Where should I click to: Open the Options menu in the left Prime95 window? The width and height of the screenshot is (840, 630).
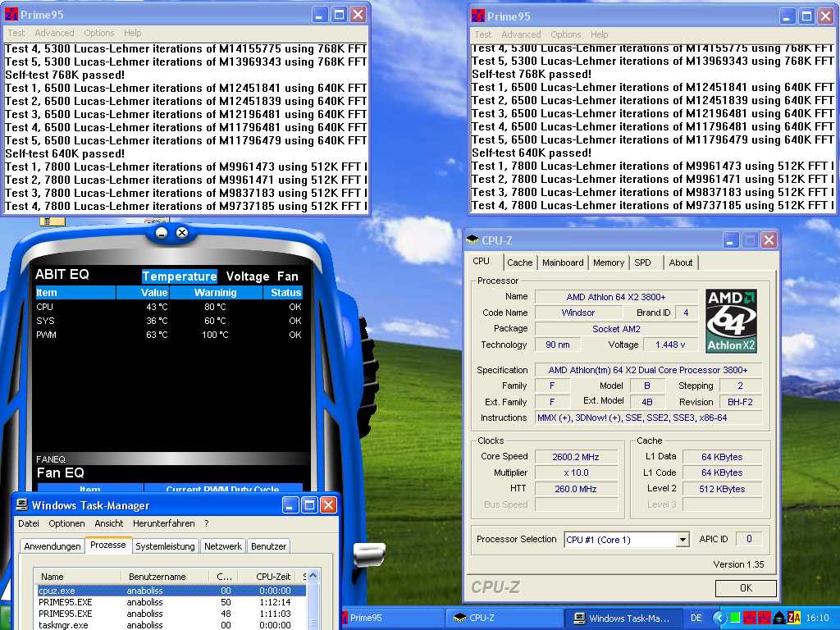click(98, 33)
